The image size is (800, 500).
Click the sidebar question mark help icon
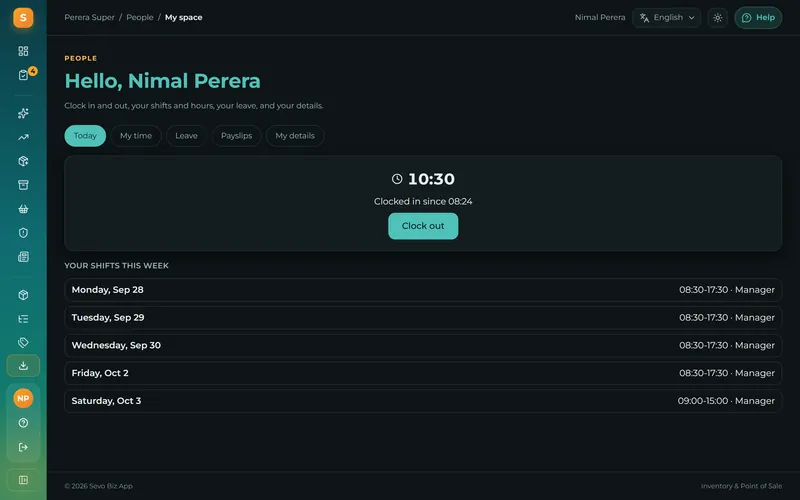[23, 423]
